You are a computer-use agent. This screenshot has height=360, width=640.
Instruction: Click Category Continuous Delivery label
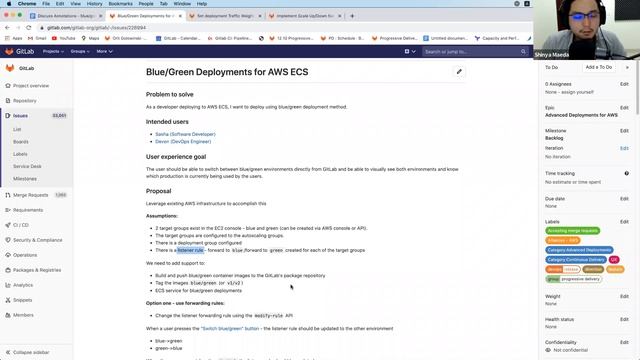(x=576, y=260)
